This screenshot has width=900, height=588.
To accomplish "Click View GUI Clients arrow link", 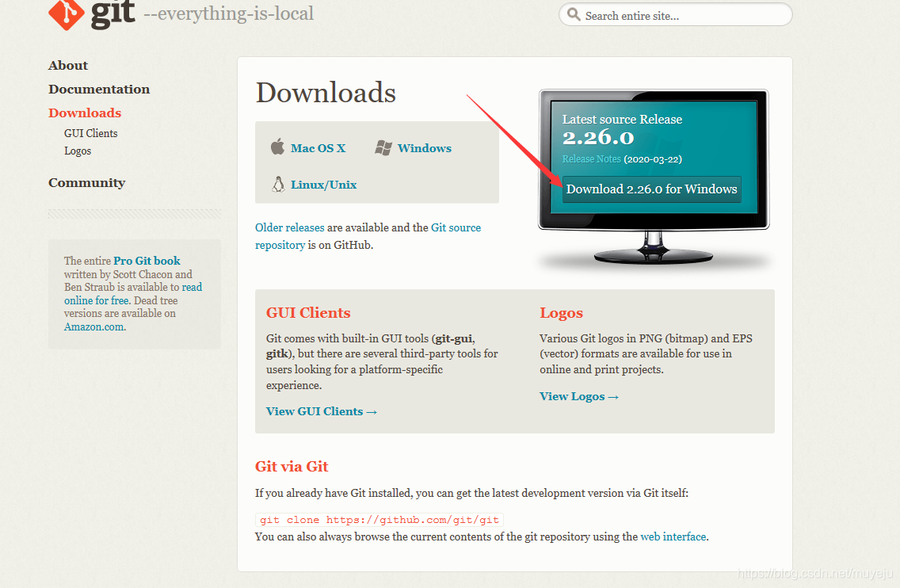I will coord(322,412).
